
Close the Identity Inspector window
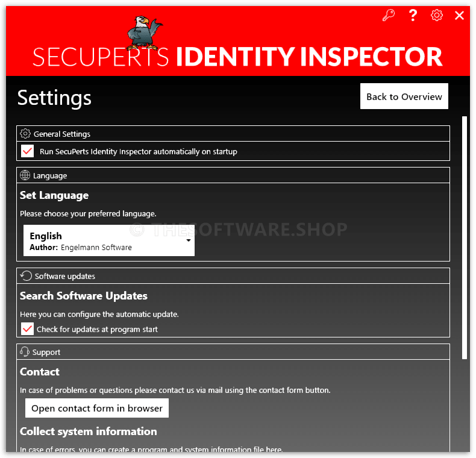(x=459, y=15)
